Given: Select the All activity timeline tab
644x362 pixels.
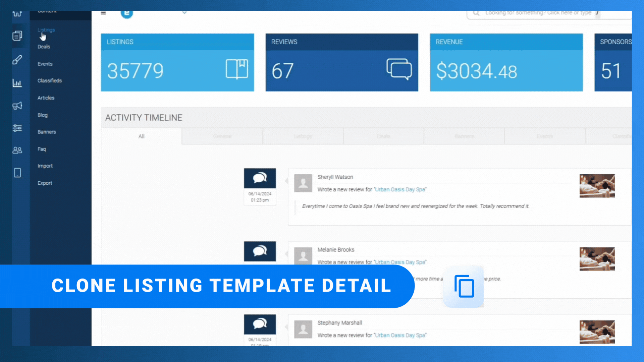Looking at the screenshot, I should coord(141,136).
